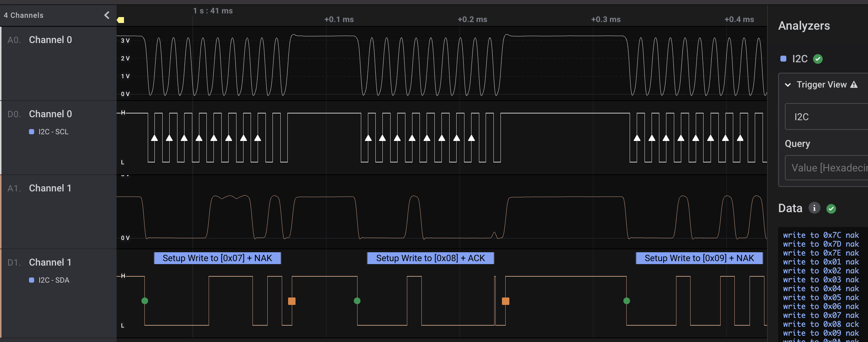The image size is (868, 342).
Task: Click the Analyzers panel heading
Action: 804,26
